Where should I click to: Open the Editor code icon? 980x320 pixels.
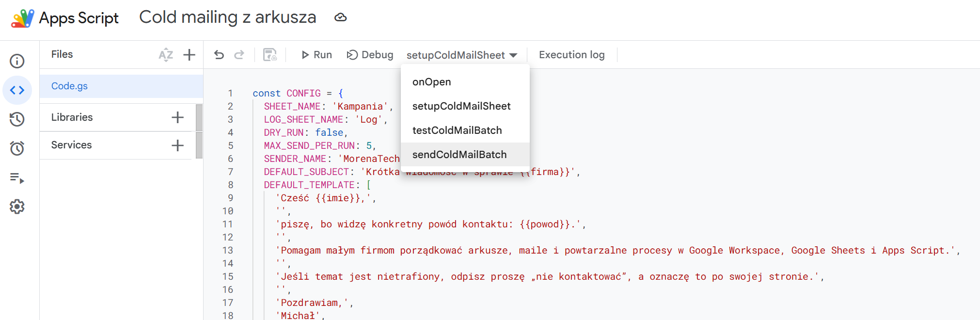click(17, 90)
